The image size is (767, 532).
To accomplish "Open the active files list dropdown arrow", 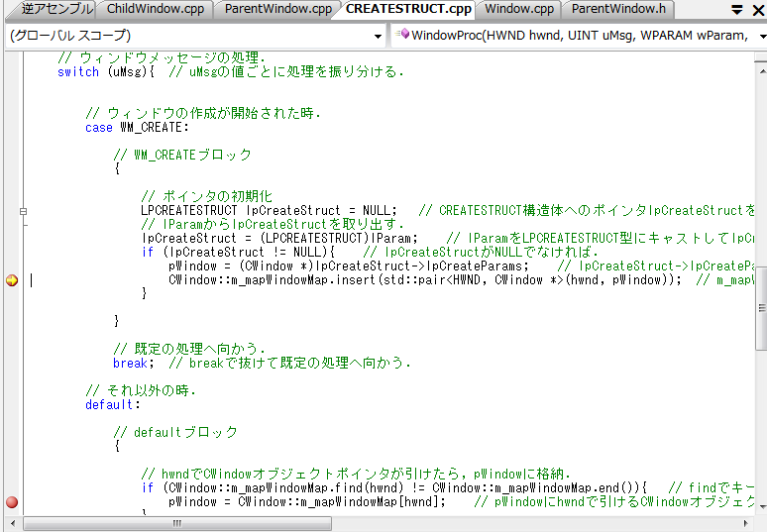I will pyautogui.click(x=736, y=9).
